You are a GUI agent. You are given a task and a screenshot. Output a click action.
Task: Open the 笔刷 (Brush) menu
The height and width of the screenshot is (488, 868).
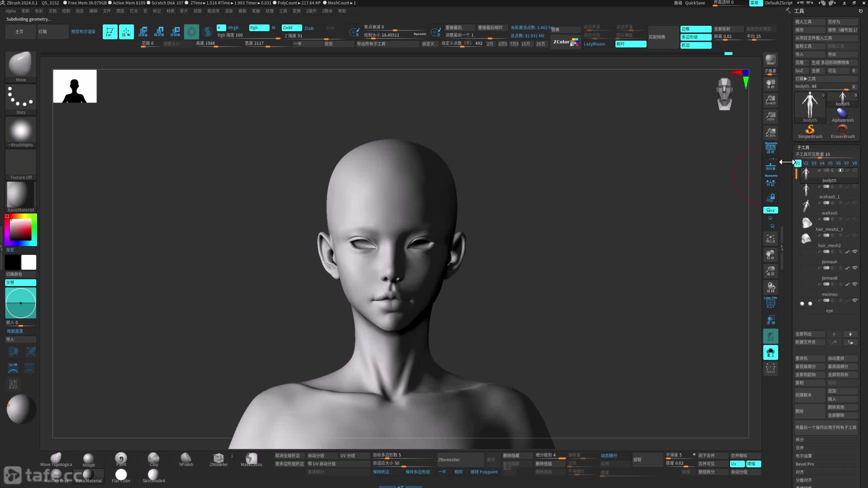click(25, 11)
